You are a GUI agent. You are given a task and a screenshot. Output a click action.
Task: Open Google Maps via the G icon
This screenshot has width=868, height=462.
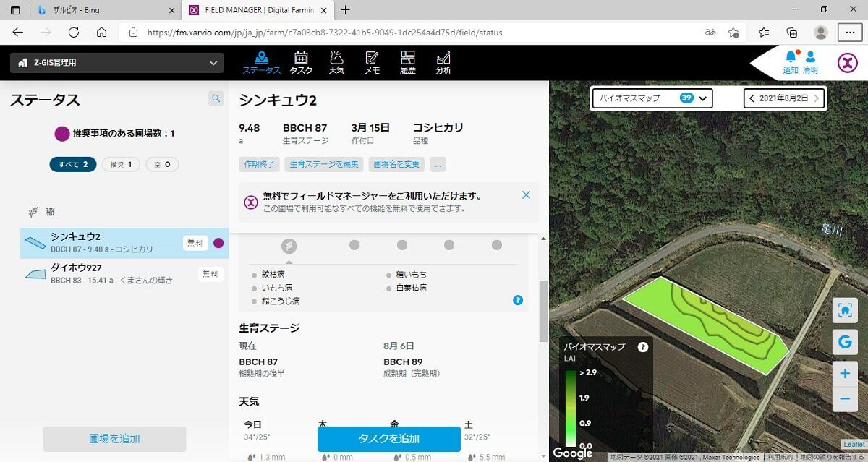coord(845,342)
